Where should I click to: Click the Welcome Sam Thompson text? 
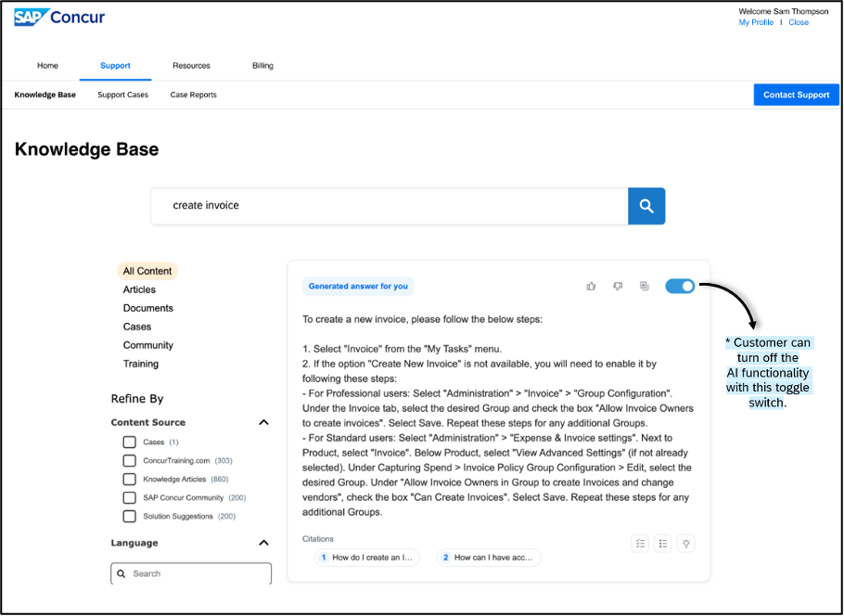tap(783, 11)
